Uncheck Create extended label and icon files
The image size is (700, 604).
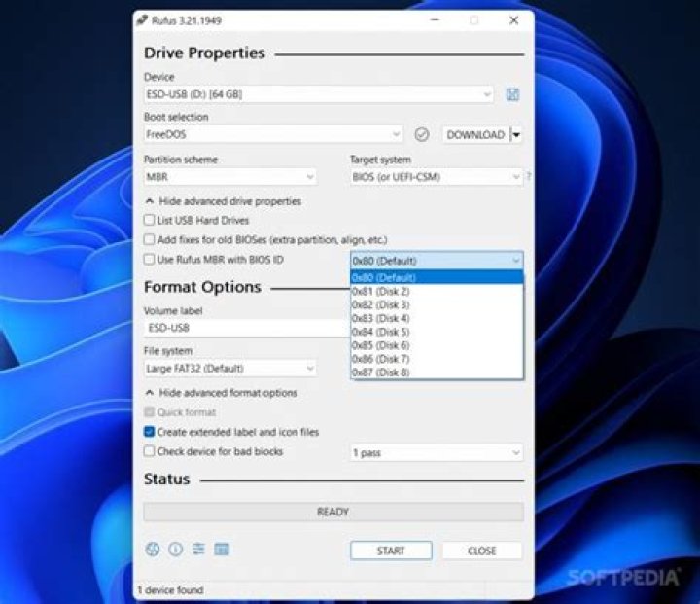150,432
